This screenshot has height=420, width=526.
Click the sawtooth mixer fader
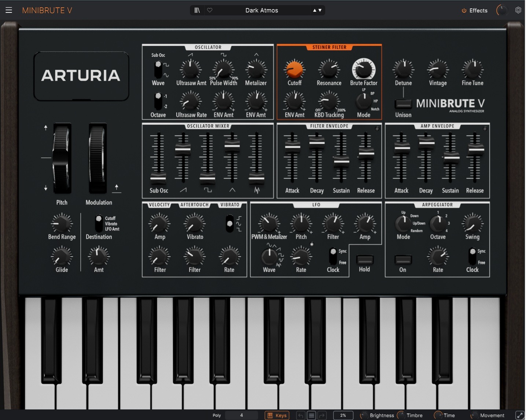tap(183, 149)
